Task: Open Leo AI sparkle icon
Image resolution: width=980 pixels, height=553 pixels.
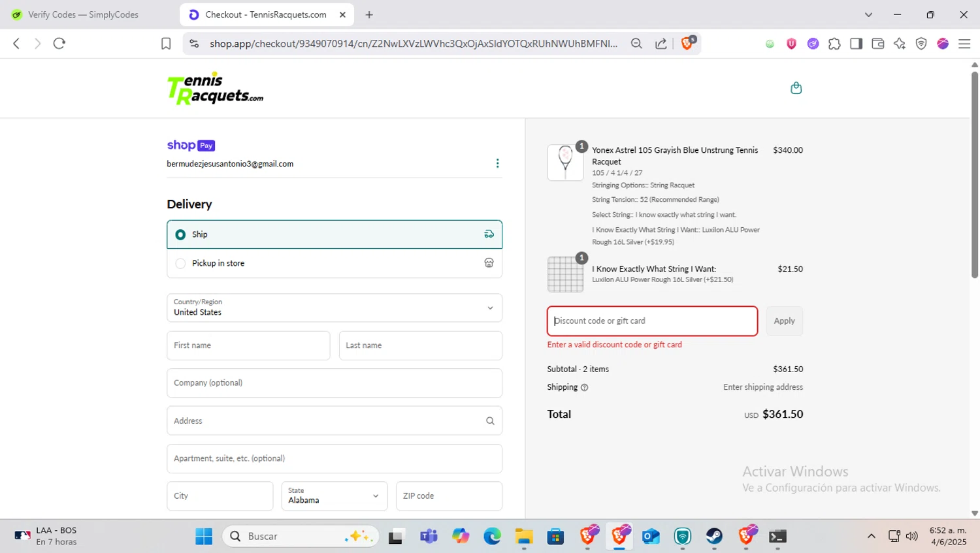Action: (x=900, y=44)
